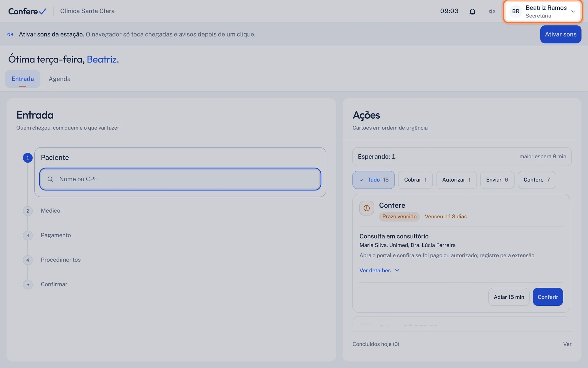Filter actions by Cobrar
This screenshot has height=368, width=588.
(415, 180)
